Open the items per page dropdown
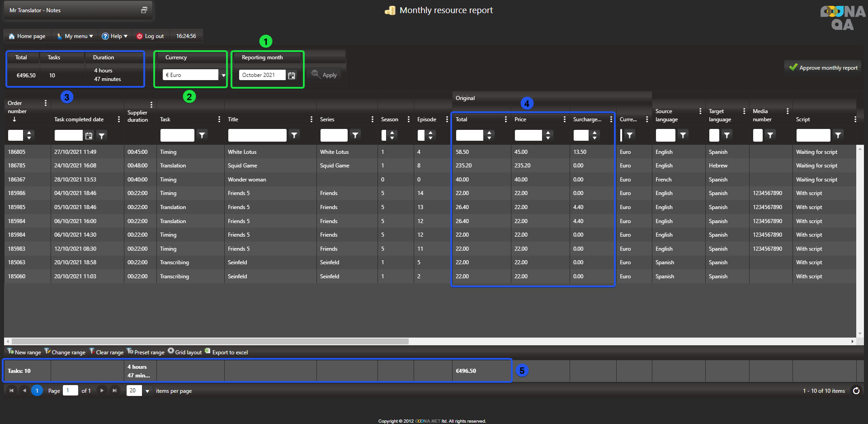Screen dimensions: 868x424 147,391
